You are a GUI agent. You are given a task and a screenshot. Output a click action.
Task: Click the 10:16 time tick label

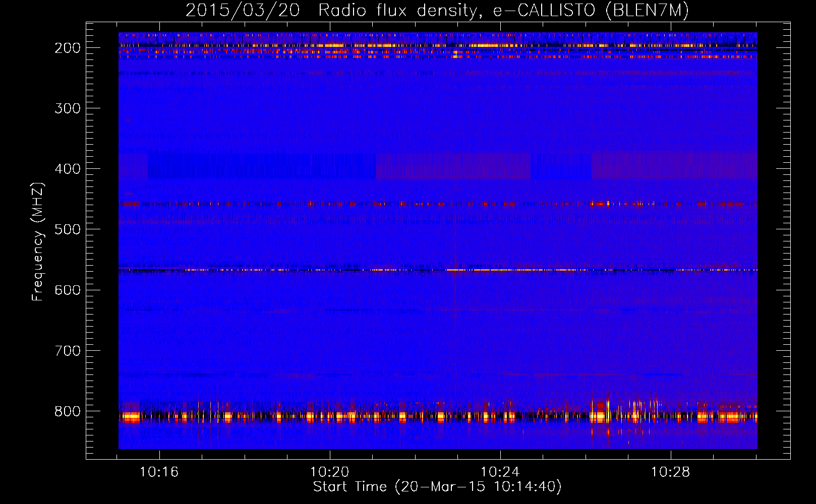[159, 472]
